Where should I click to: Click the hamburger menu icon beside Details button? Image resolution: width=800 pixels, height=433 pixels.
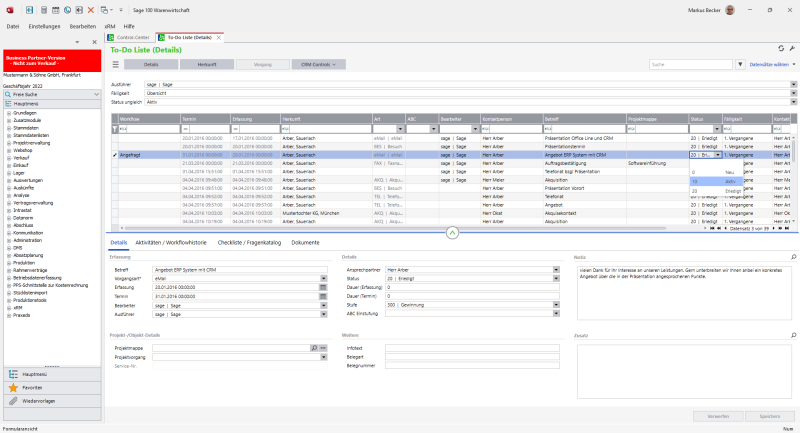tap(116, 64)
